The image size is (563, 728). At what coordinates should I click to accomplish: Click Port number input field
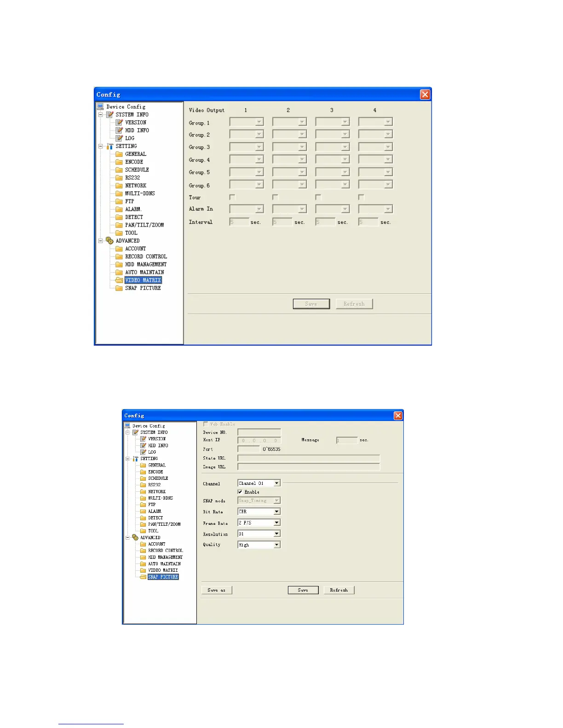(249, 449)
